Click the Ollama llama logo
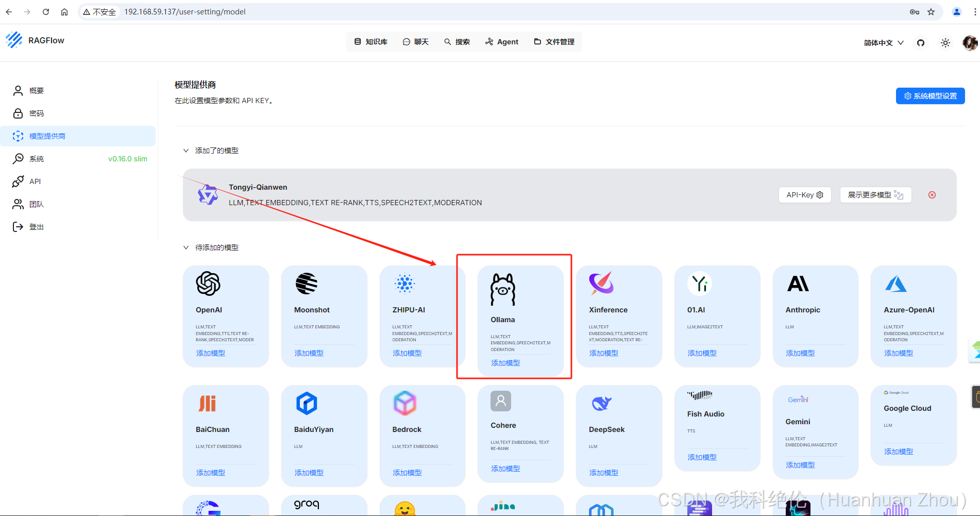Viewport: 980px width, 516px height. (x=503, y=289)
